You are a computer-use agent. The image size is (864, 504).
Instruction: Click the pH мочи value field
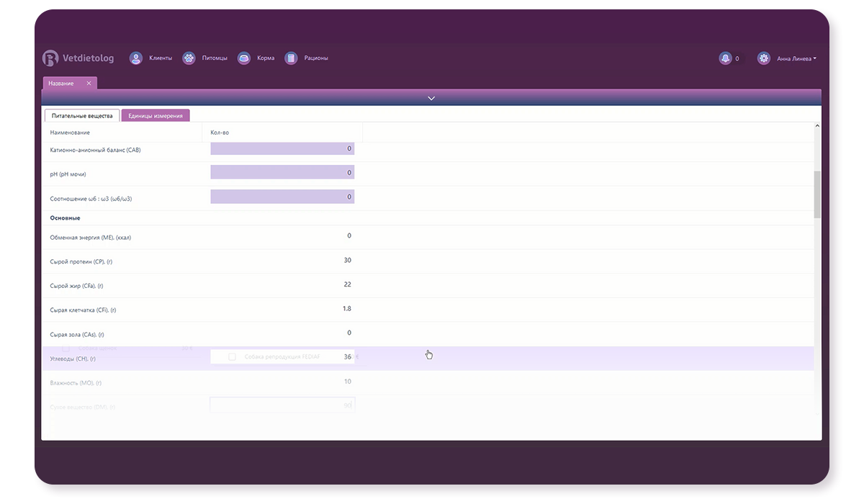[x=282, y=173]
